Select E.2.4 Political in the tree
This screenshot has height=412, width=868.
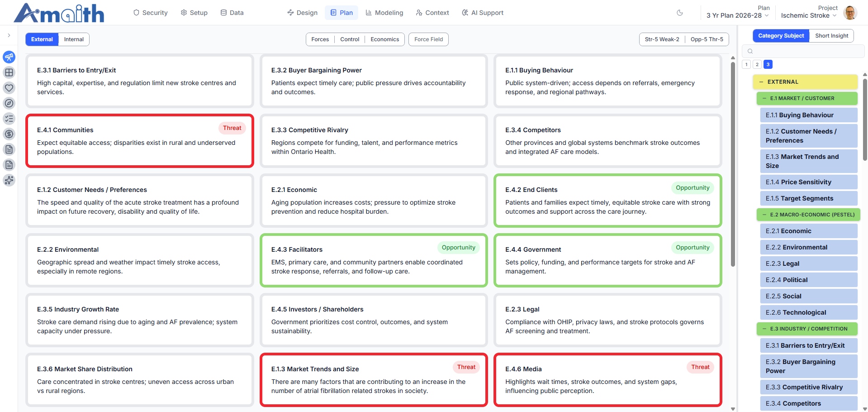click(809, 280)
